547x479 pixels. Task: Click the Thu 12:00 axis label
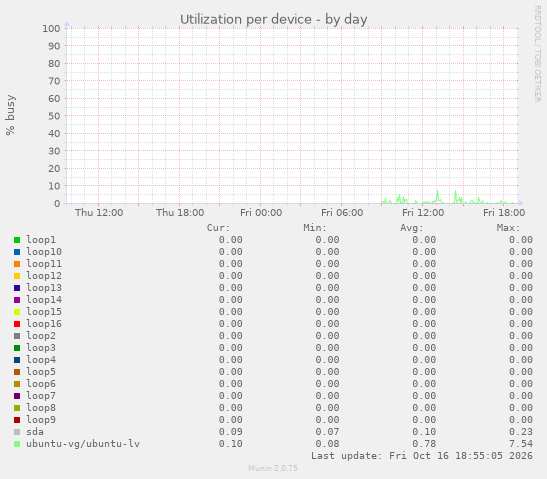(x=99, y=212)
